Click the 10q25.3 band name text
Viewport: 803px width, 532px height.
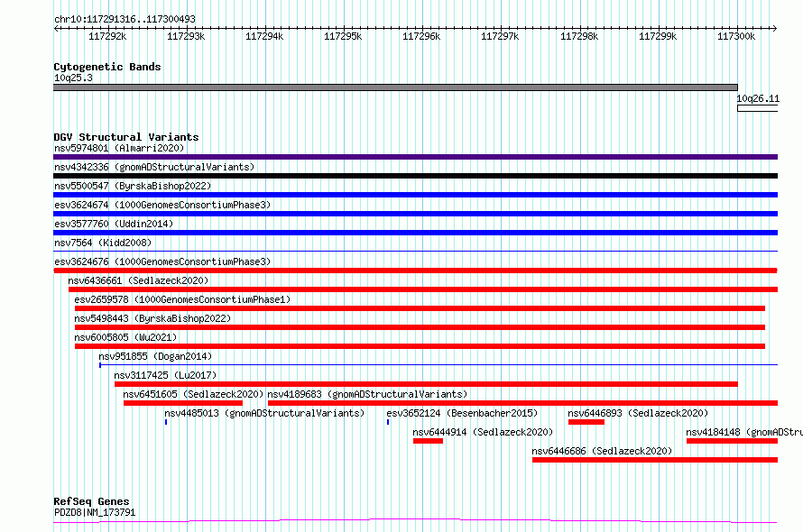73,78
